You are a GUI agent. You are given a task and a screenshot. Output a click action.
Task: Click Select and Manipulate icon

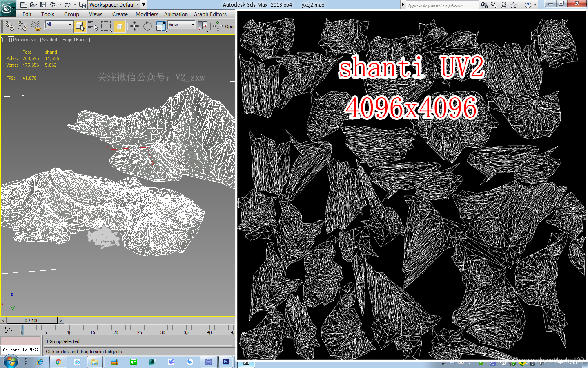(218, 26)
